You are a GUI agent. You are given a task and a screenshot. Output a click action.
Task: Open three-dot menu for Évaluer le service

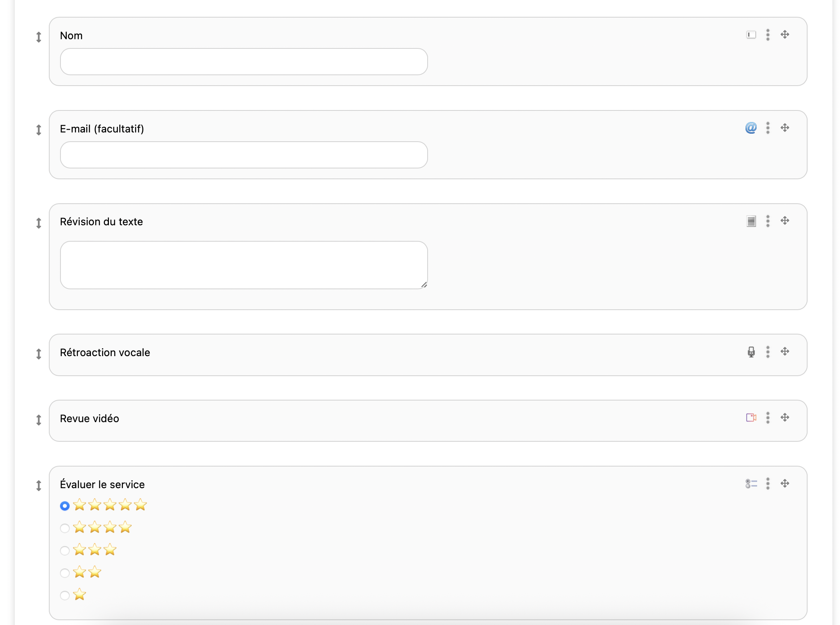tap(768, 484)
